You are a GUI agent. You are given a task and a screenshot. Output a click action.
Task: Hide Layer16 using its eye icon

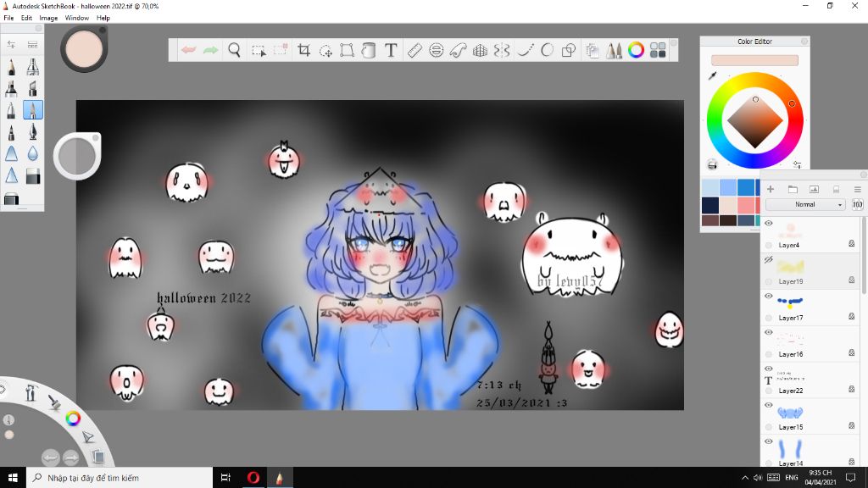[768, 332]
